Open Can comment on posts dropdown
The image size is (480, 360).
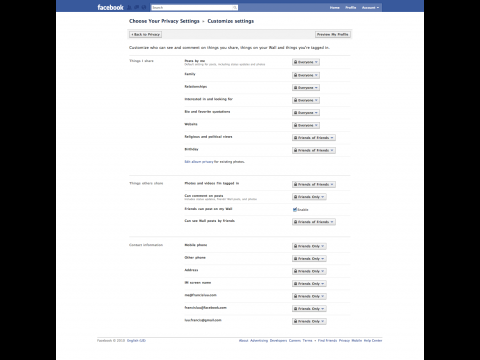[309, 197]
